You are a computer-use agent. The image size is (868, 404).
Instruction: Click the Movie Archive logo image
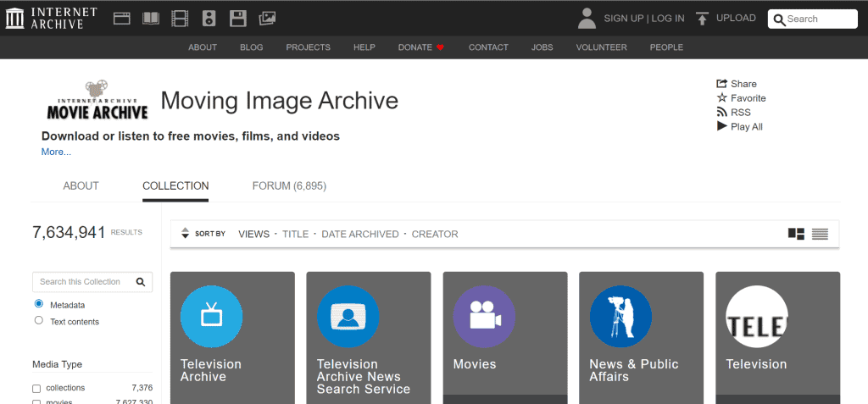(97, 101)
